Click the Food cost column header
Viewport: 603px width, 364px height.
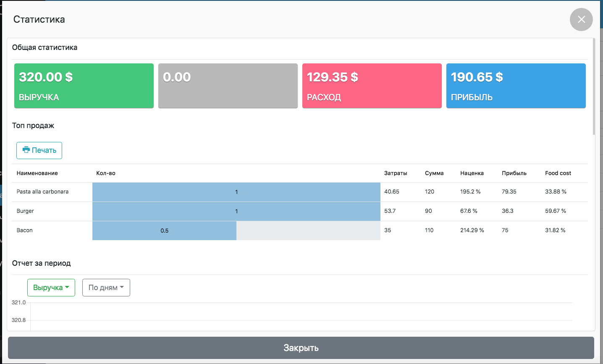[x=558, y=173]
